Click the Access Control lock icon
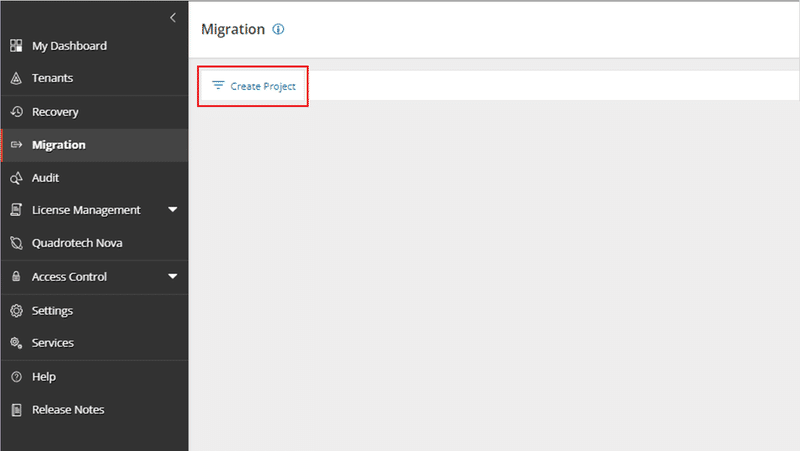 (x=16, y=277)
